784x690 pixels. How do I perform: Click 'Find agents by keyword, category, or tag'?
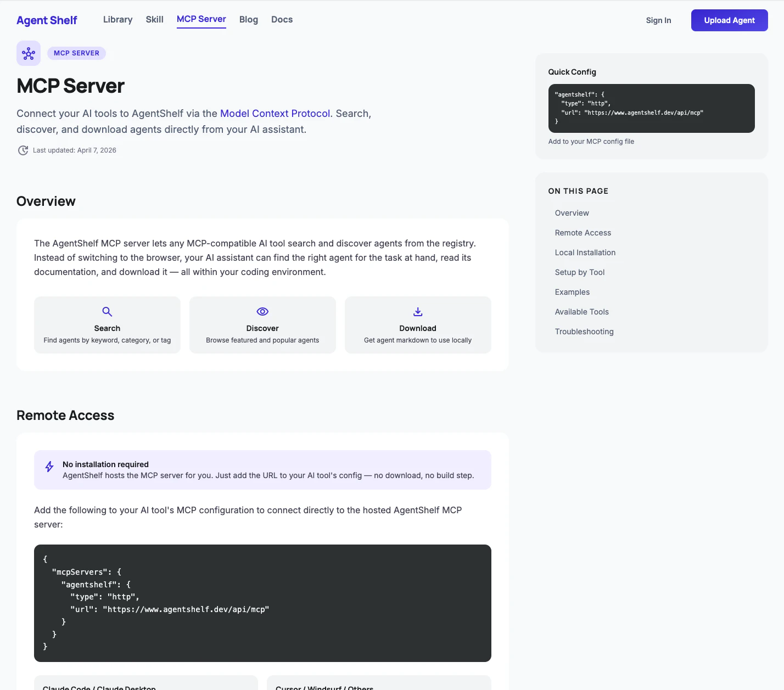click(x=107, y=340)
